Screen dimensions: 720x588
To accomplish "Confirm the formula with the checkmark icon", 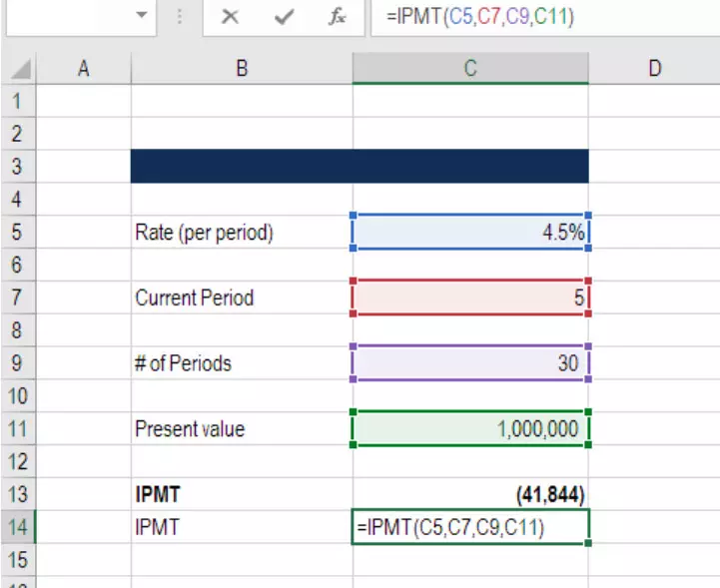I will 284,17.
